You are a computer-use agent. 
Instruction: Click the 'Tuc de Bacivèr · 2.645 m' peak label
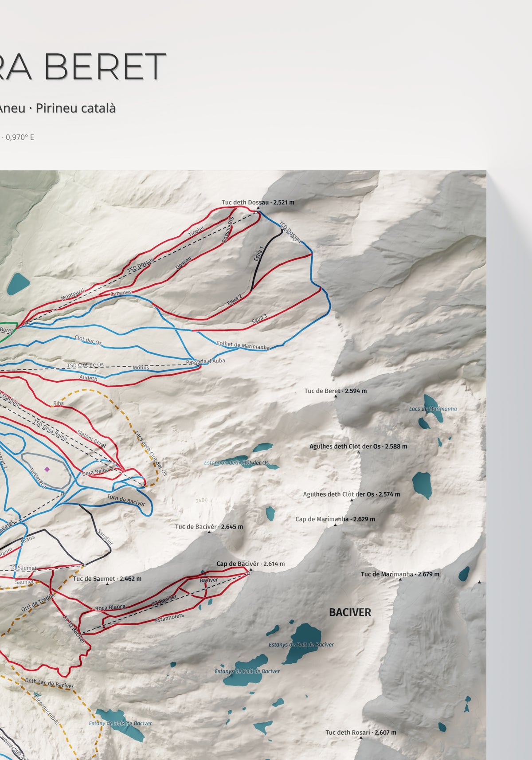[209, 527]
